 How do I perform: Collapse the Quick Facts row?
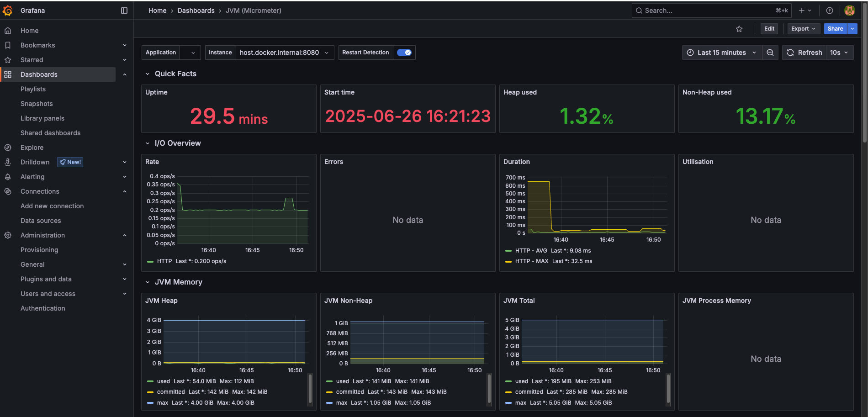pos(148,74)
